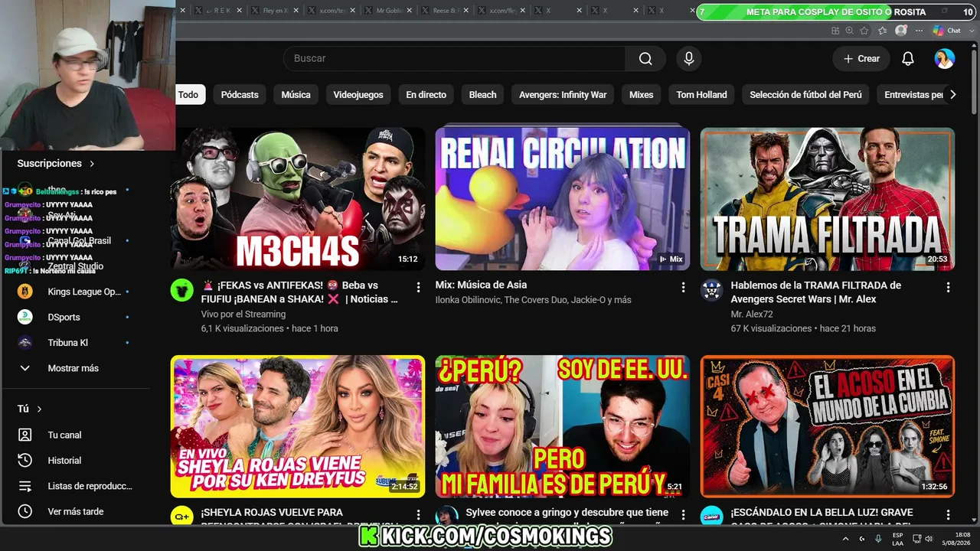Open Sheyla Rojas live video thumbnail
The height and width of the screenshot is (551, 980).
pos(298,426)
